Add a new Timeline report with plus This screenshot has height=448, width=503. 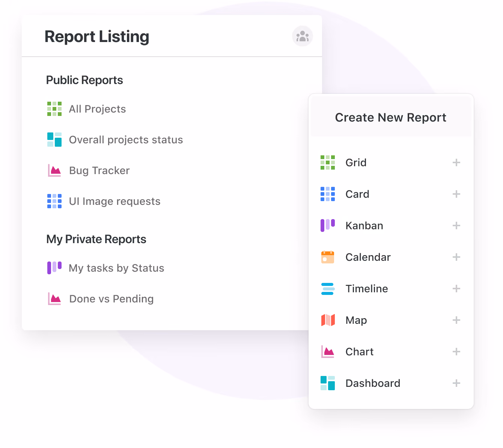456,289
